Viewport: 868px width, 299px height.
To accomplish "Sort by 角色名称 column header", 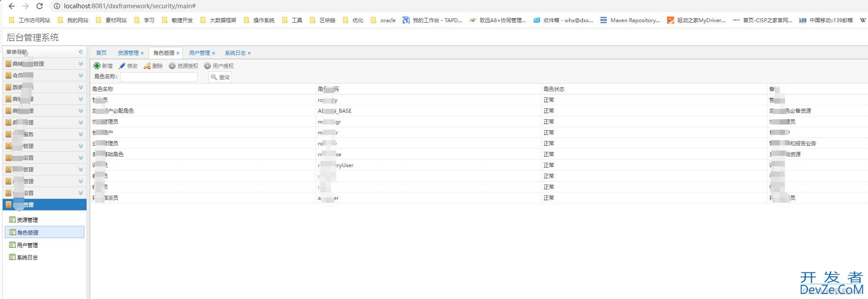I will point(203,89).
